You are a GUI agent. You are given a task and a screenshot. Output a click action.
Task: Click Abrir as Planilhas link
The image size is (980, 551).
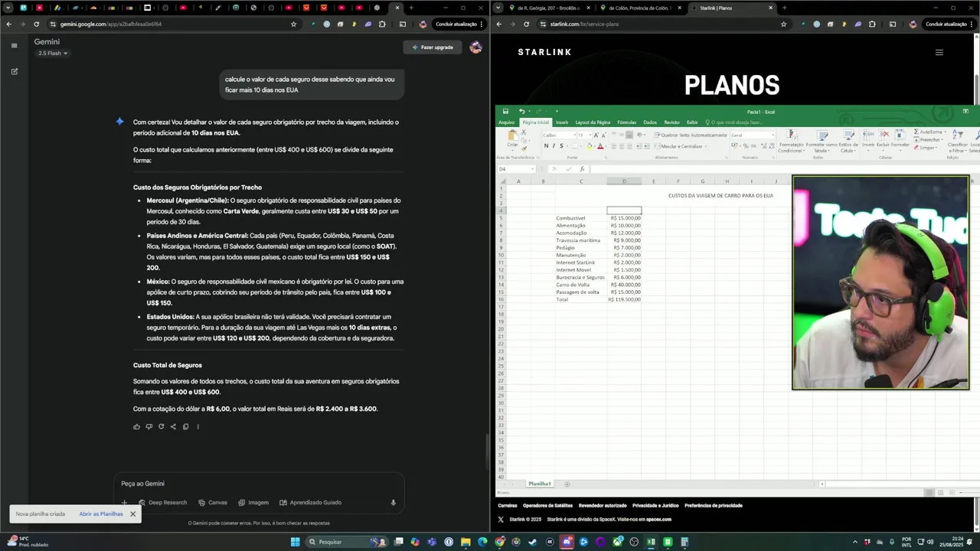tap(101, 514)
